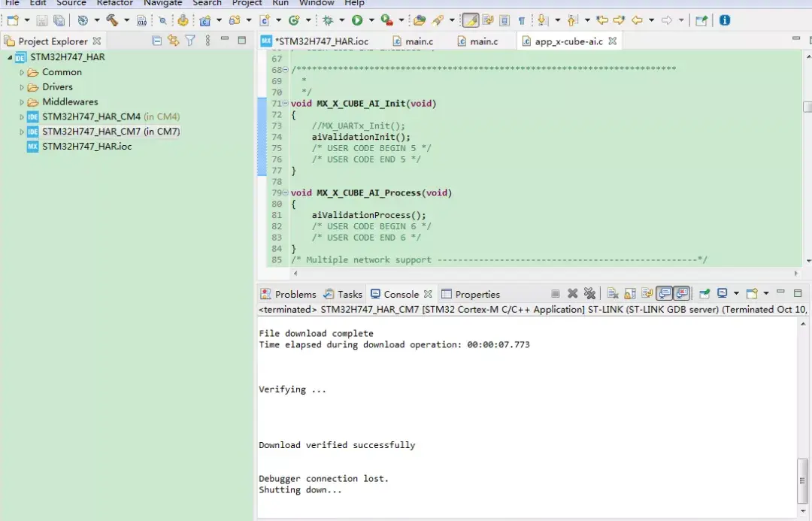
Task: Toggle Word Wrap in Console
Action: pos(647,294)
